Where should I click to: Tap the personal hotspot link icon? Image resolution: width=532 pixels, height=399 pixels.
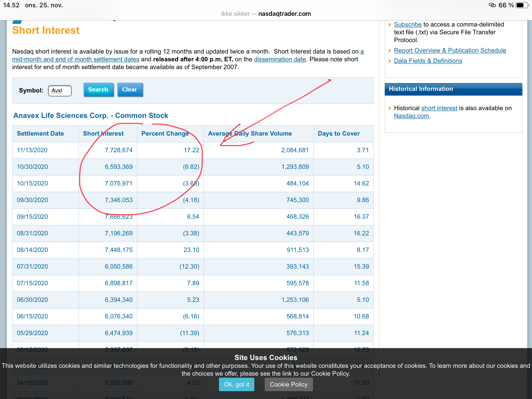coord(492,5)
